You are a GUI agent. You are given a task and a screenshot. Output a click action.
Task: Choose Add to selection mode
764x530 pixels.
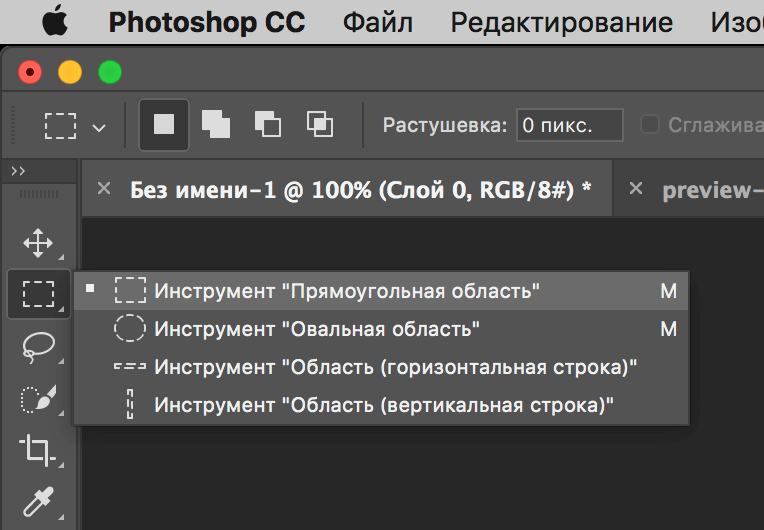(216, 124)
